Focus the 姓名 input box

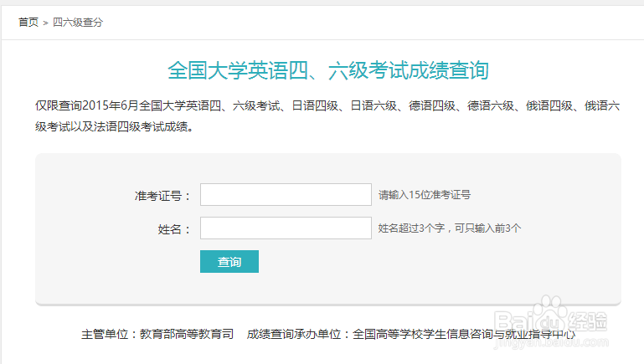click(x=286, y=228)
